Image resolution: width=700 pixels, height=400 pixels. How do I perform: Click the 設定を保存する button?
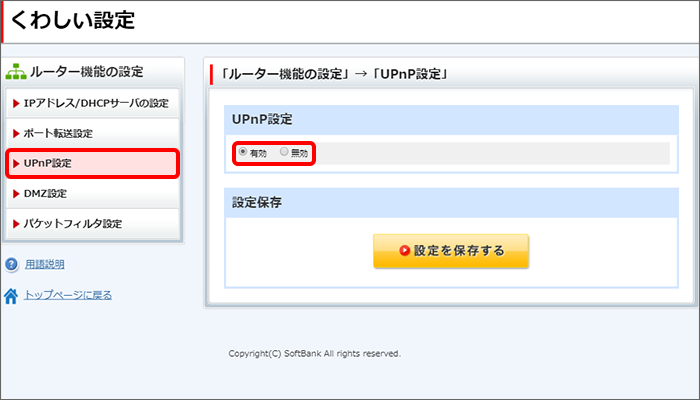451,251
